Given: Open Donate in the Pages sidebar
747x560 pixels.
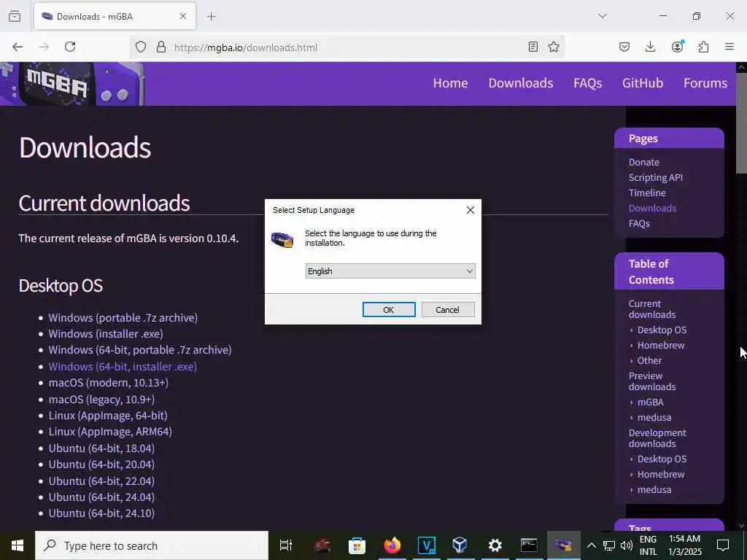Looking at the screenshot, I should [x=644, y=163].
